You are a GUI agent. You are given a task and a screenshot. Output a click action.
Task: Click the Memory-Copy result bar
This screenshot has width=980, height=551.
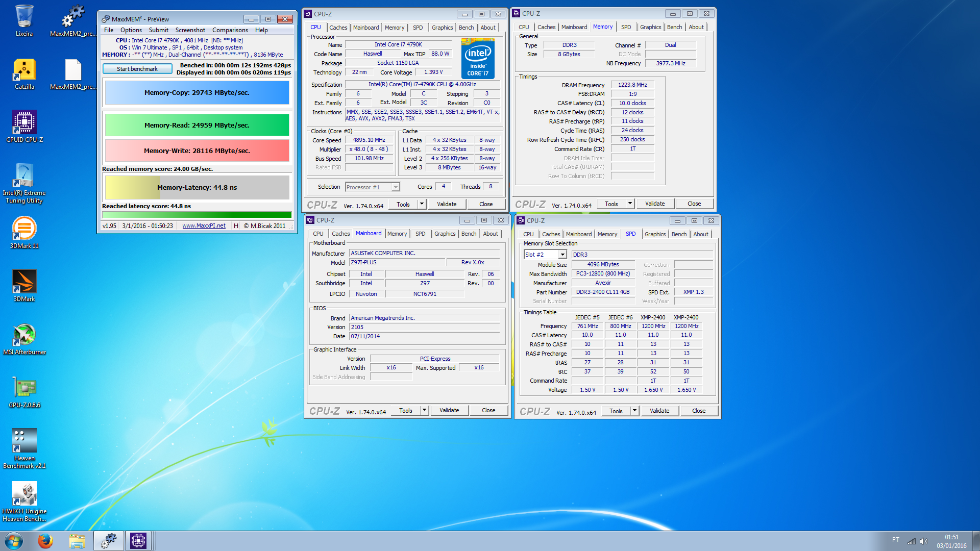point(197,93)
